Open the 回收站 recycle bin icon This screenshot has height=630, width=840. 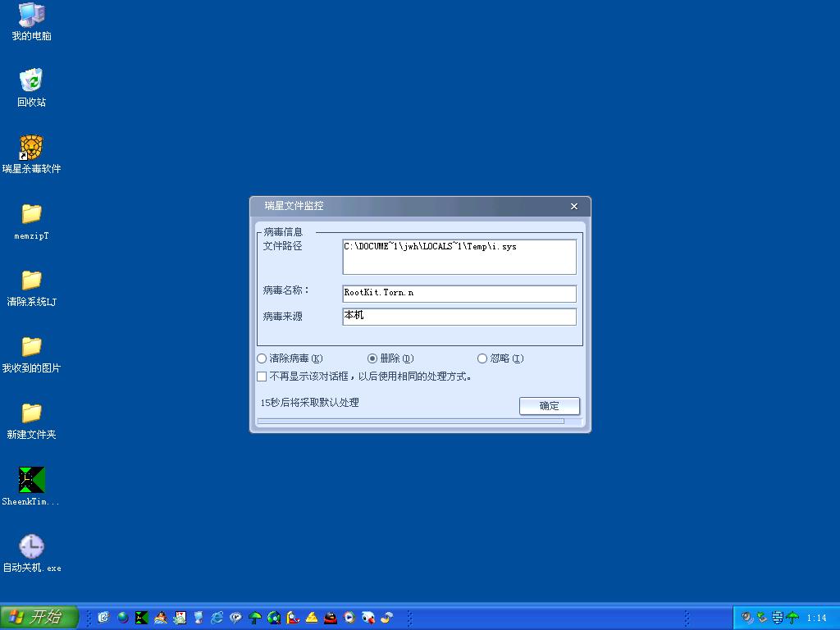(32, 87)
